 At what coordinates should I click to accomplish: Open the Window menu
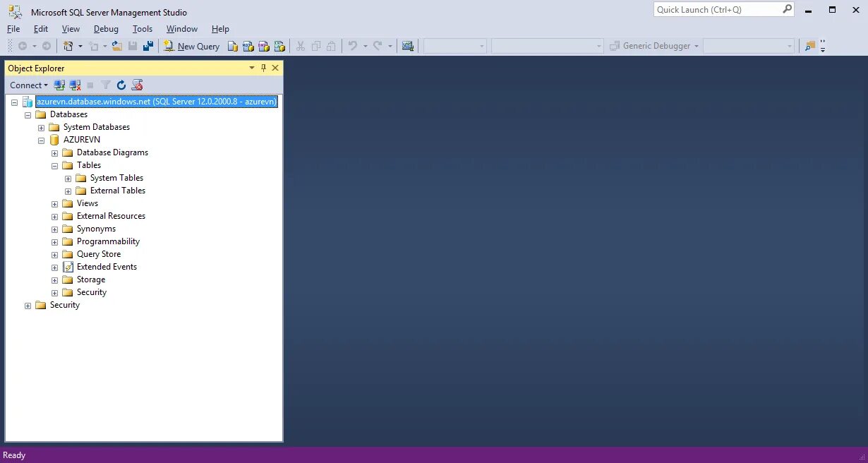[182, 29]
